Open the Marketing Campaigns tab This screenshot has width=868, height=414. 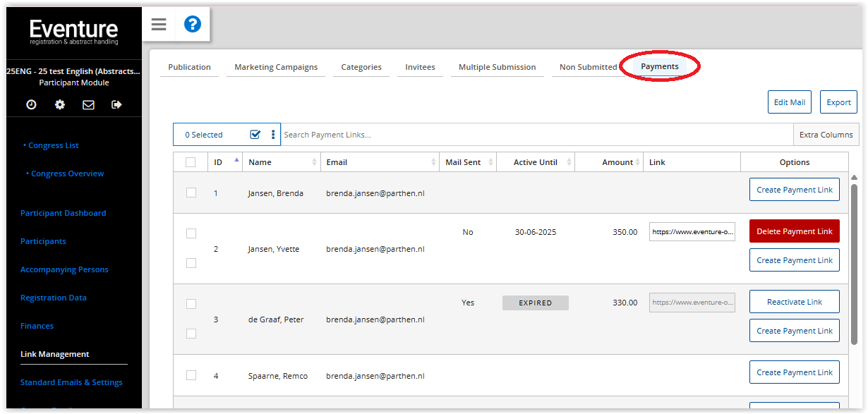coord(276,67)
